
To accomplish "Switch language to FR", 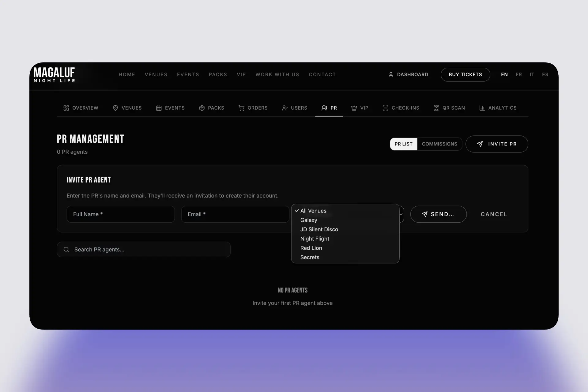I will point(519,75).
